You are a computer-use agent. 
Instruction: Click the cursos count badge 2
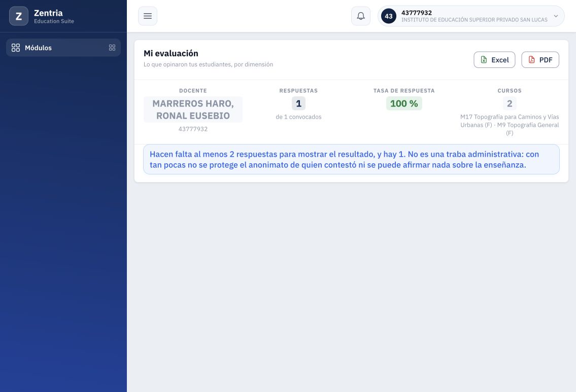coord(510,103)
